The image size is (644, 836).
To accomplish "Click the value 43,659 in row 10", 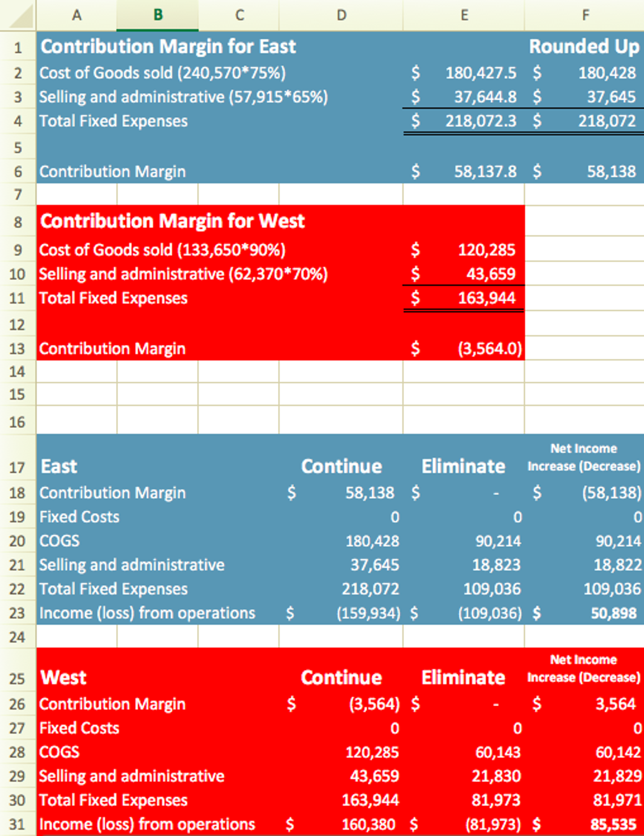I will click(491, 274).
